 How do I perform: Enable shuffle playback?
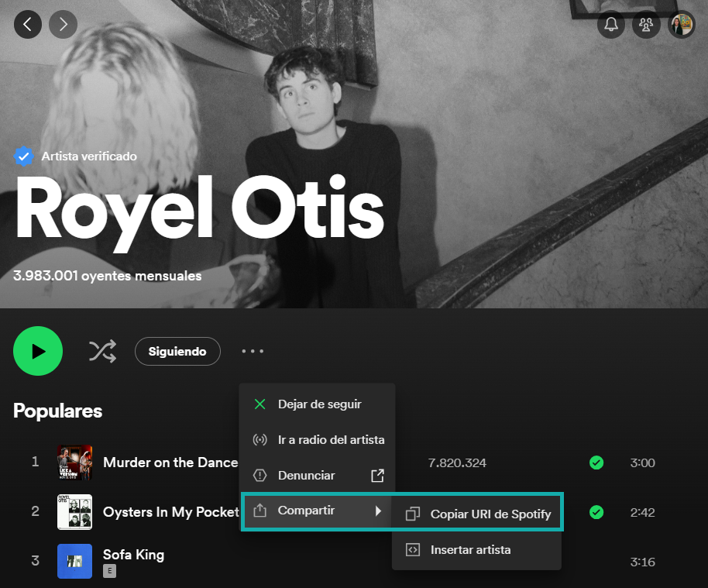tap(102, 351)
